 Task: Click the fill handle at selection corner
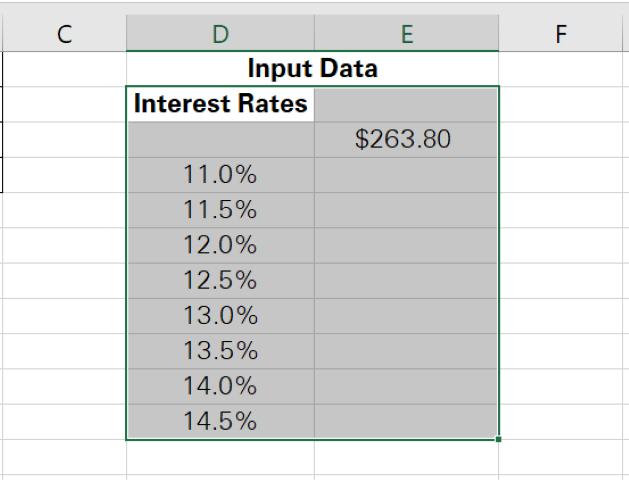[x=498, y=438]
